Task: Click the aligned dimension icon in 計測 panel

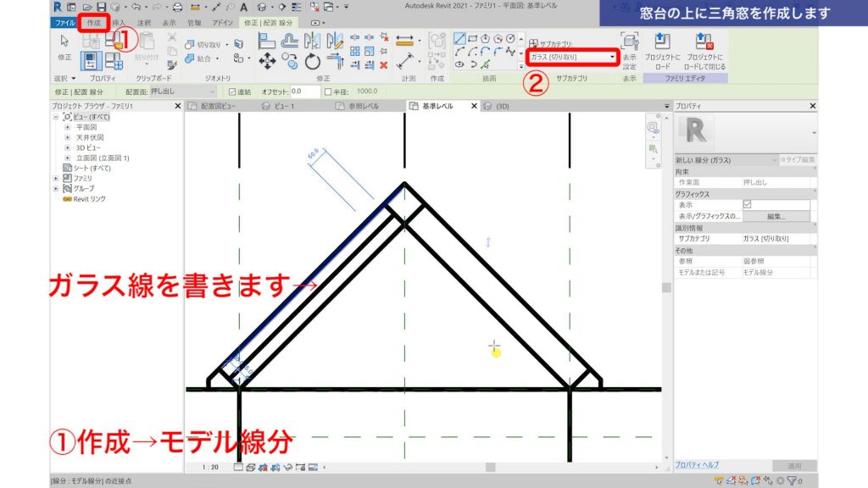Action: coord(404,41)
